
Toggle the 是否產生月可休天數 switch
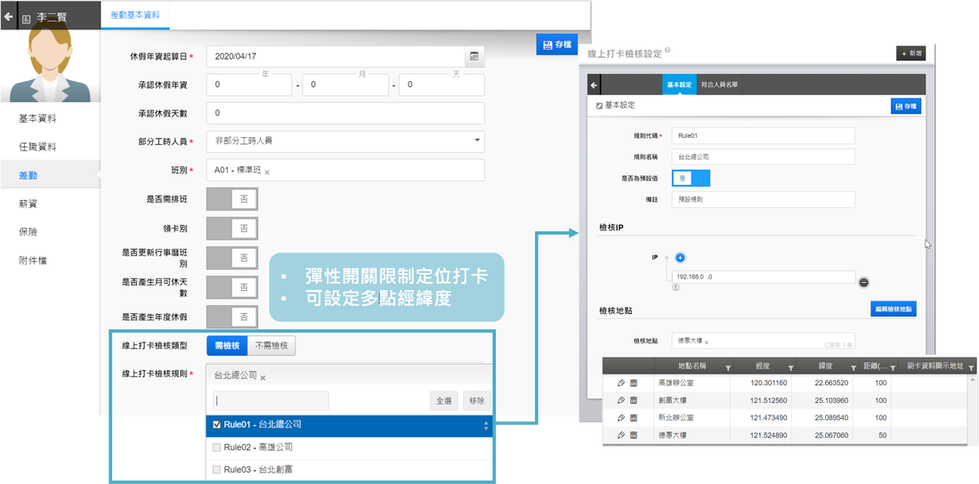pos(232,287)
